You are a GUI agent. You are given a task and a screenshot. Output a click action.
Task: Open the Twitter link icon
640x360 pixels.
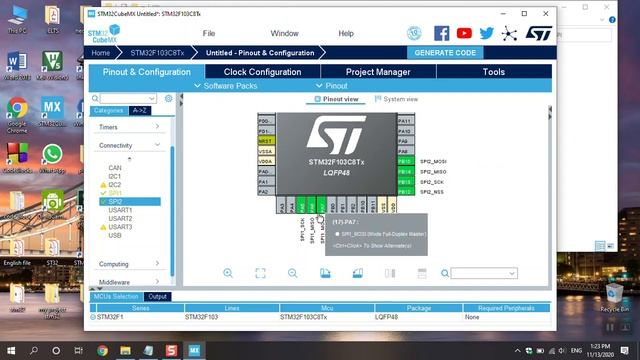(x=487, y=33)
